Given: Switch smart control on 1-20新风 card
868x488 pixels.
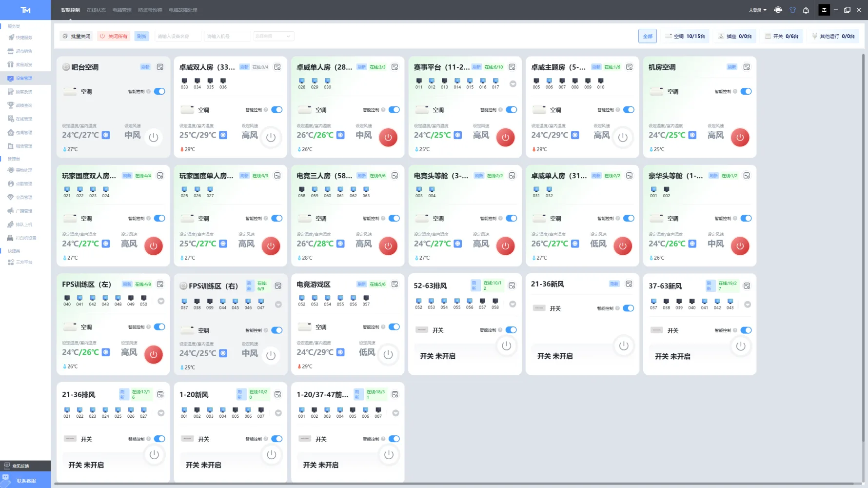Looking at the screenshot, I should pyautogui.click(x=276, y=439).
